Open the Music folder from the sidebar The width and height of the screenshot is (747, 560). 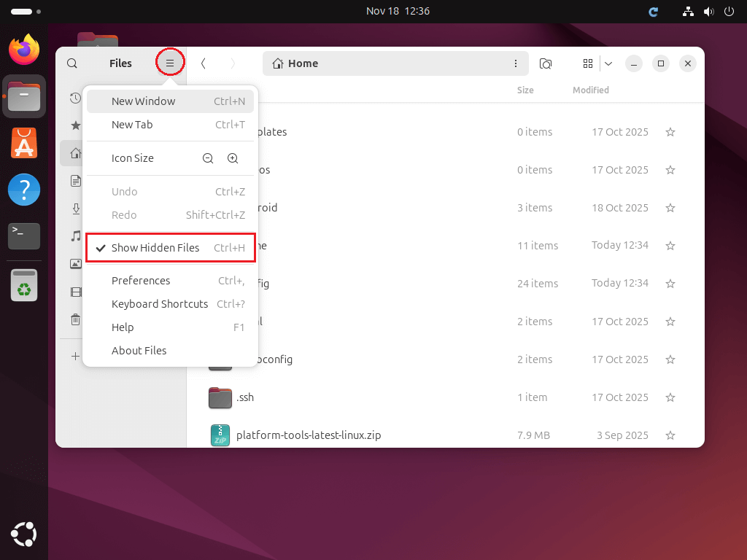[75, 236]
